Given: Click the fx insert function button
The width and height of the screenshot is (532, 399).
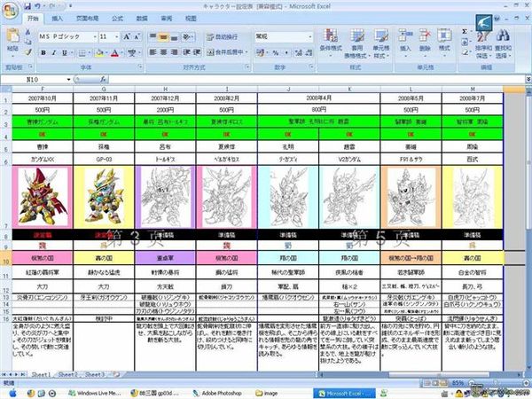Looking at the screenshot, I should click(x=103, y=80).
